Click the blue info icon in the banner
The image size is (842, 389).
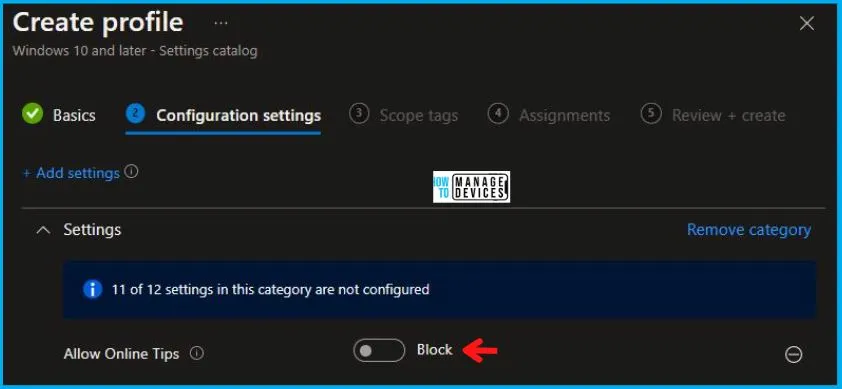(92, 290)
